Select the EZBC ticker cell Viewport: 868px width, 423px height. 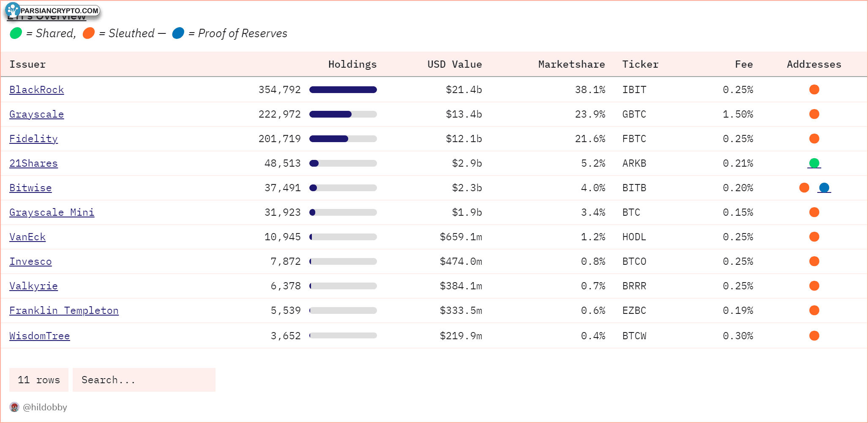pyautogui.click(x=634, y=310)
